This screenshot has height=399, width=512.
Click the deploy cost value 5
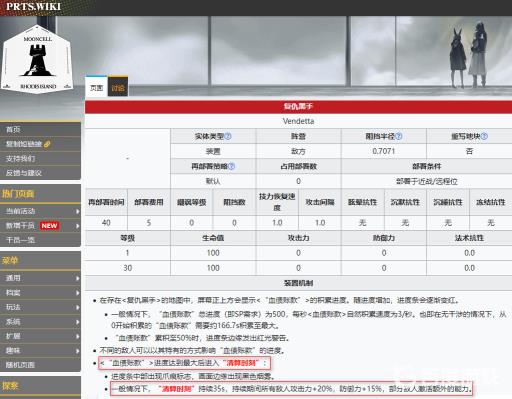(149, 223)
